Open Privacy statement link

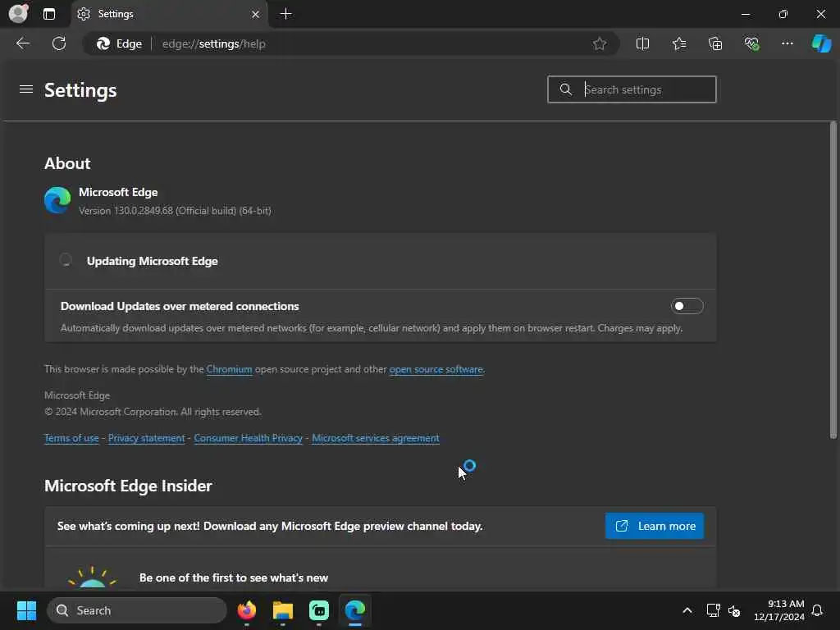pyautogui.click(x=146, y=438)
